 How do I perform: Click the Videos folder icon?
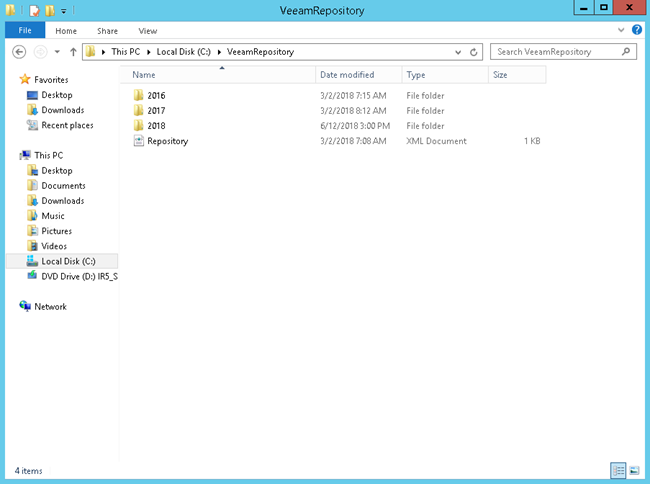click(x=32, y=246)
